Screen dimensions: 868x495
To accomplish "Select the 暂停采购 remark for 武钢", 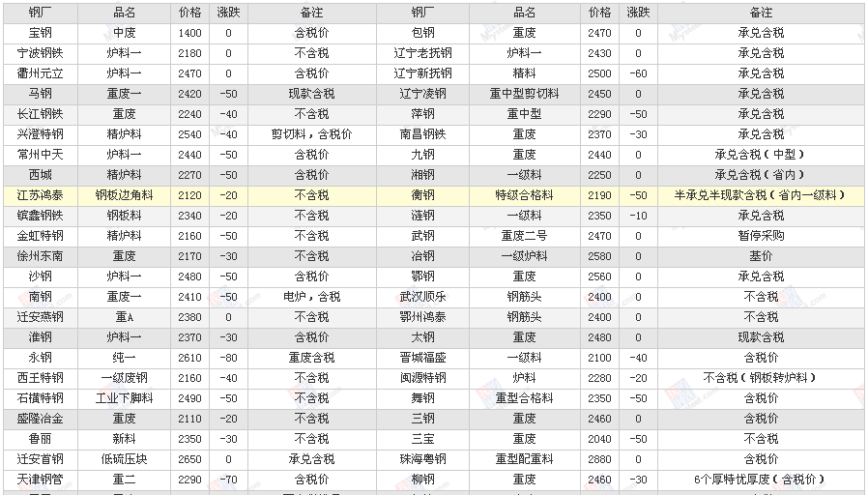I will click(761, 236).
